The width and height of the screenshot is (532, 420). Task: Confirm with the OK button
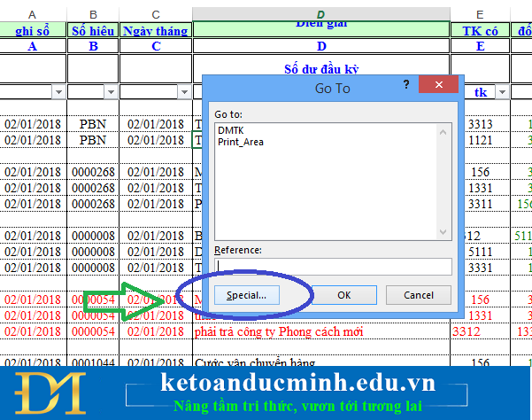[344, 295]
